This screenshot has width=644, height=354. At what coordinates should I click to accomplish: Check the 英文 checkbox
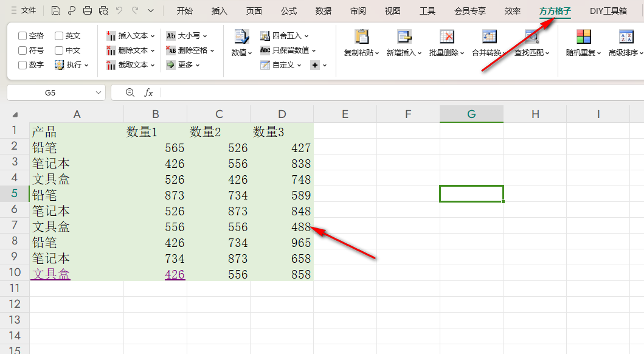[x=60, y=35]
